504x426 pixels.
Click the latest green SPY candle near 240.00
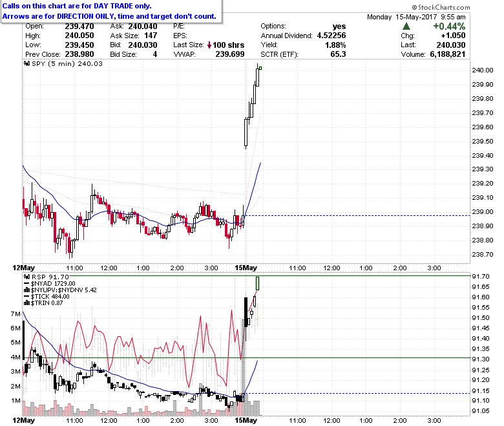coord(260,68)
